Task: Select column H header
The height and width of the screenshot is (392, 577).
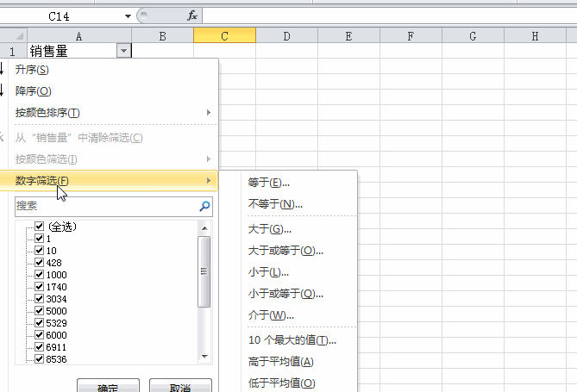Action: (x=535, y=36)
